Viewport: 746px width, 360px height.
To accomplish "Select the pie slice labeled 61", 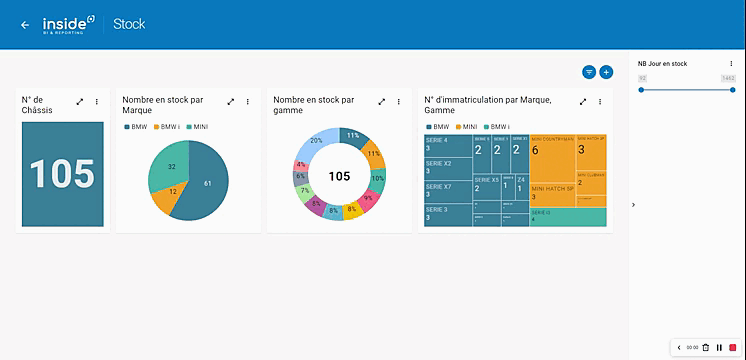I will click(x=208, y=184).
